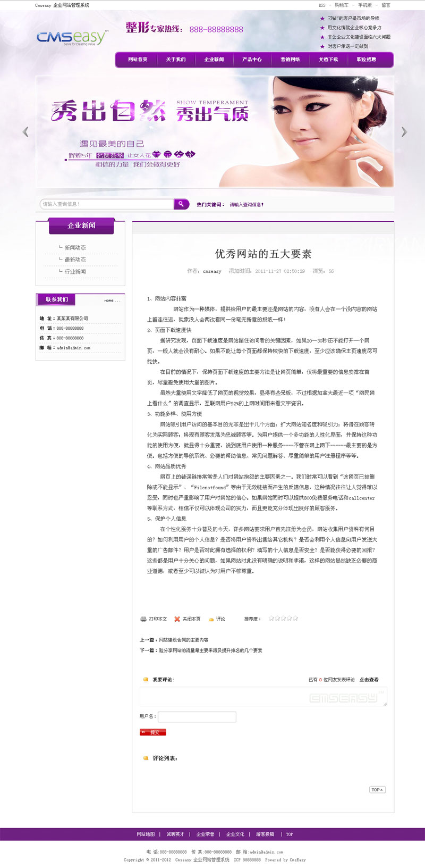Click the search keyword input field
This screenshot has height=868, width=425.
[x=106, y=204]
